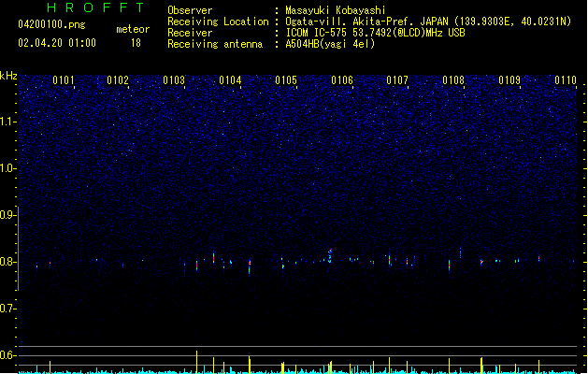Click the 0102 time marker
588x374 pixels.
click(x=118, y=80)
